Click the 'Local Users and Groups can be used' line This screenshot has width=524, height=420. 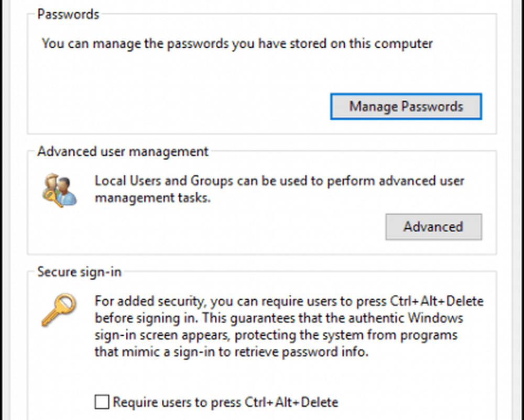279,181
